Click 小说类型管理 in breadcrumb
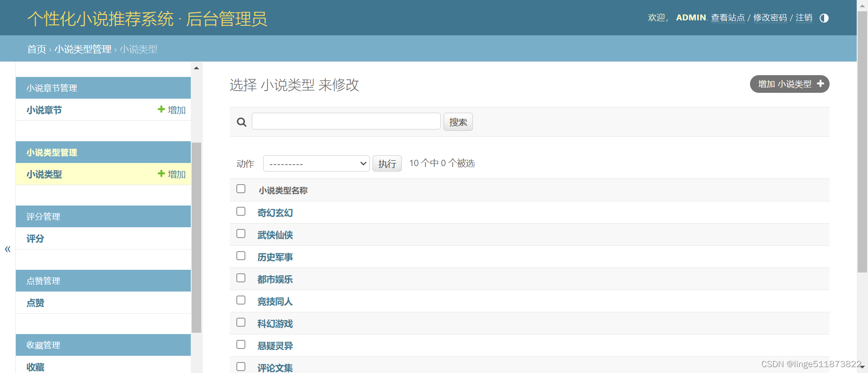The image size is (868, 373). pos(83,49)
